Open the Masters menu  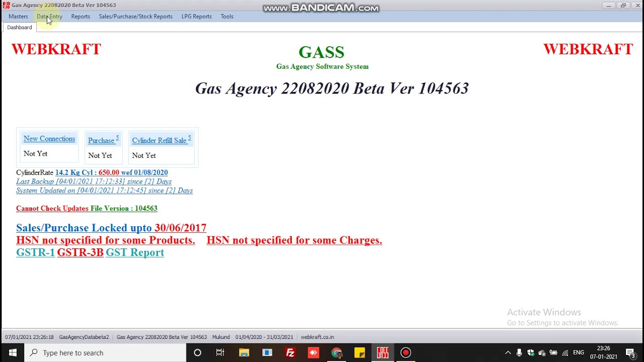pos(18,17)
